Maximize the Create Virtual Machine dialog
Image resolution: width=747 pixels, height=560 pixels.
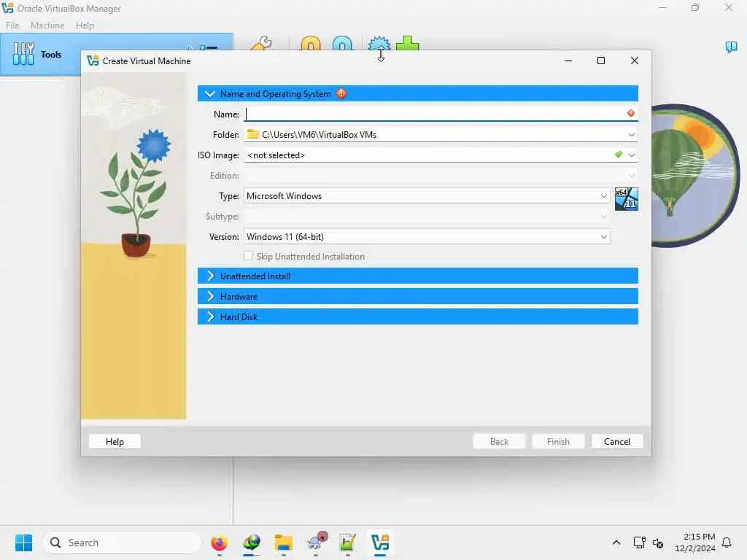pyautogui.click(x=601, y=61)
